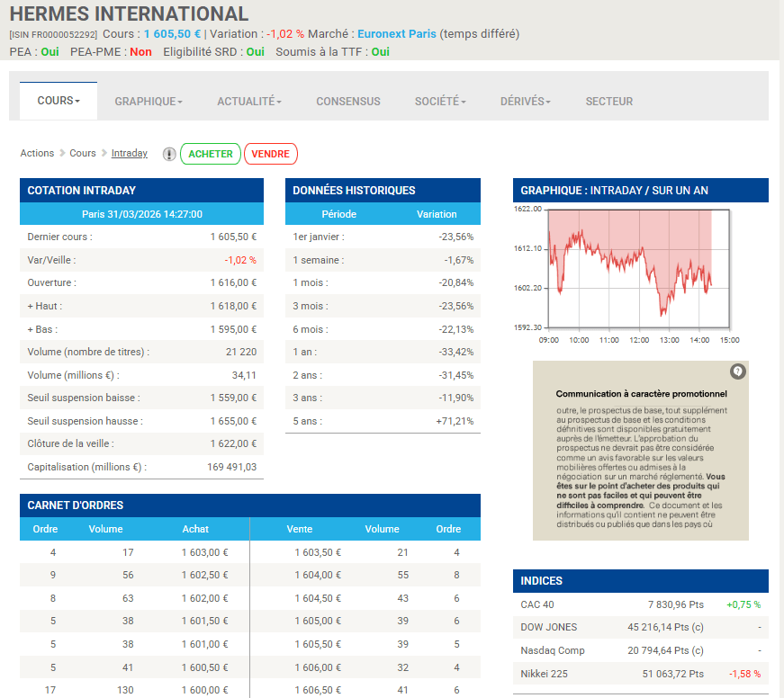Viewport: 784px width, 698px height.
Task: Click the Actions breadcrumb link
Action: [37, 153]
